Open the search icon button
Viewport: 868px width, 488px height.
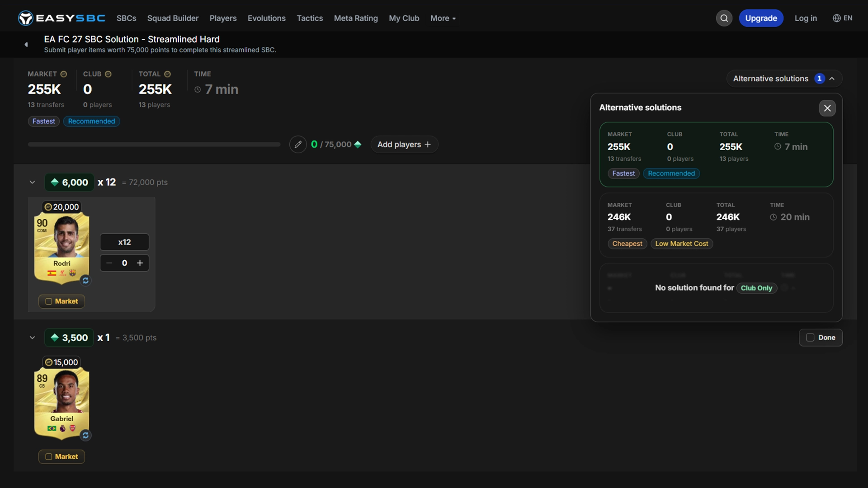tap(724, 18)
